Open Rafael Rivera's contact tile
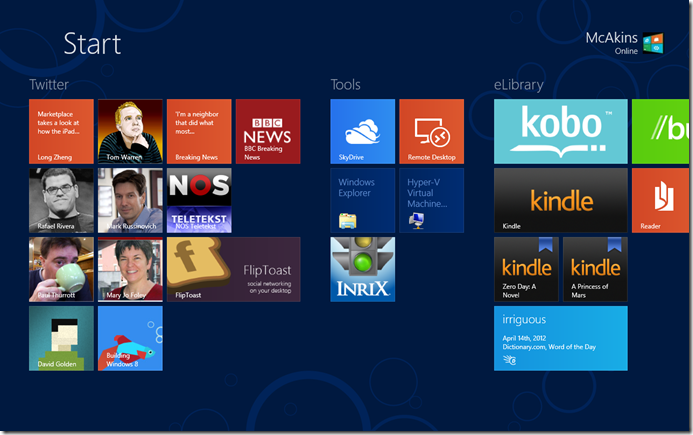Viewport: 693px width, 435px height. 61,200
